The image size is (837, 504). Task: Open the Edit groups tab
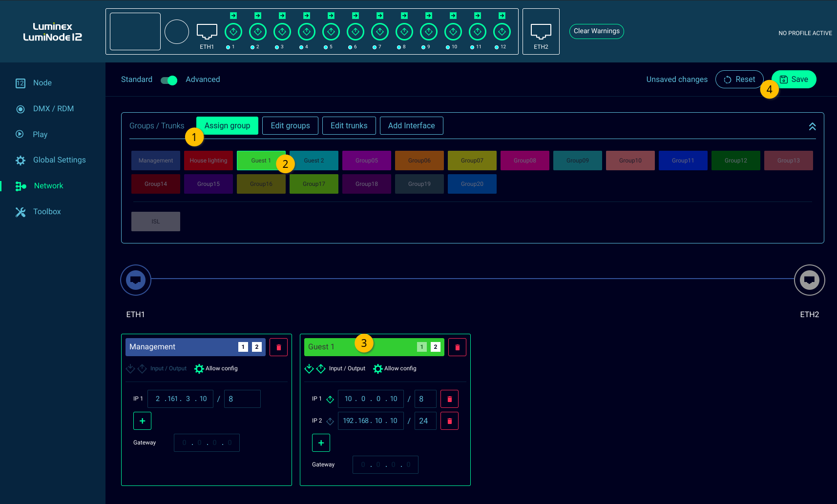(x=290, y=126)
